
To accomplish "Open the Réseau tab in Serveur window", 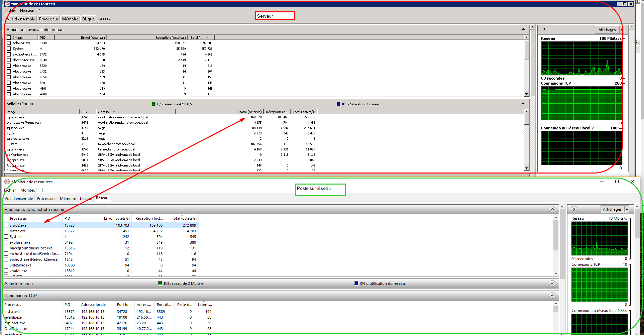I will [x=104, y=18].
